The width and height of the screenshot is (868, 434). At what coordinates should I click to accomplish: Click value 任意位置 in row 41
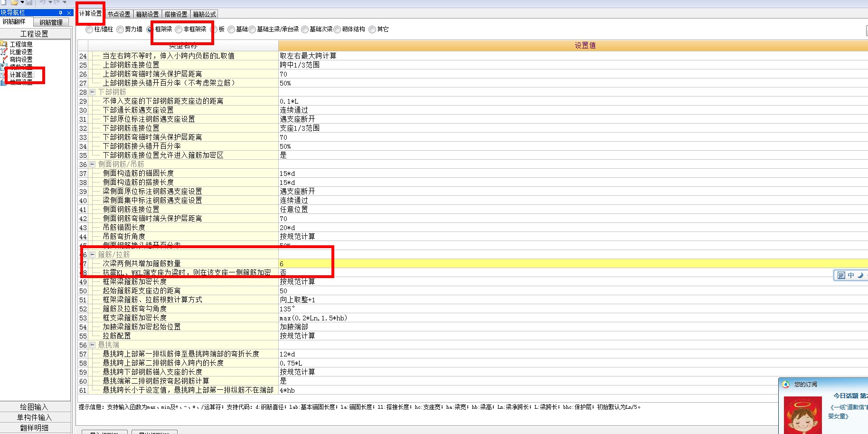click(573, 210)
